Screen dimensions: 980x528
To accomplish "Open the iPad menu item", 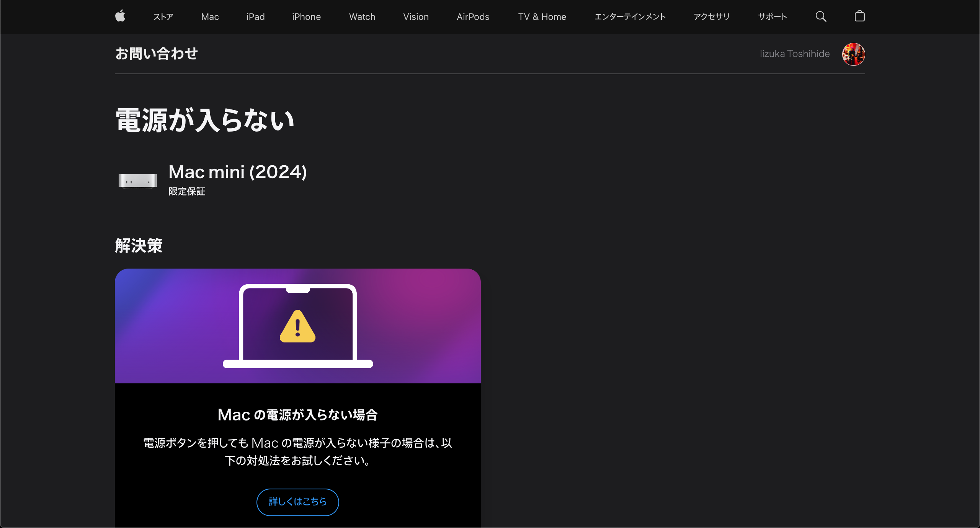I will tap(255, 17).
